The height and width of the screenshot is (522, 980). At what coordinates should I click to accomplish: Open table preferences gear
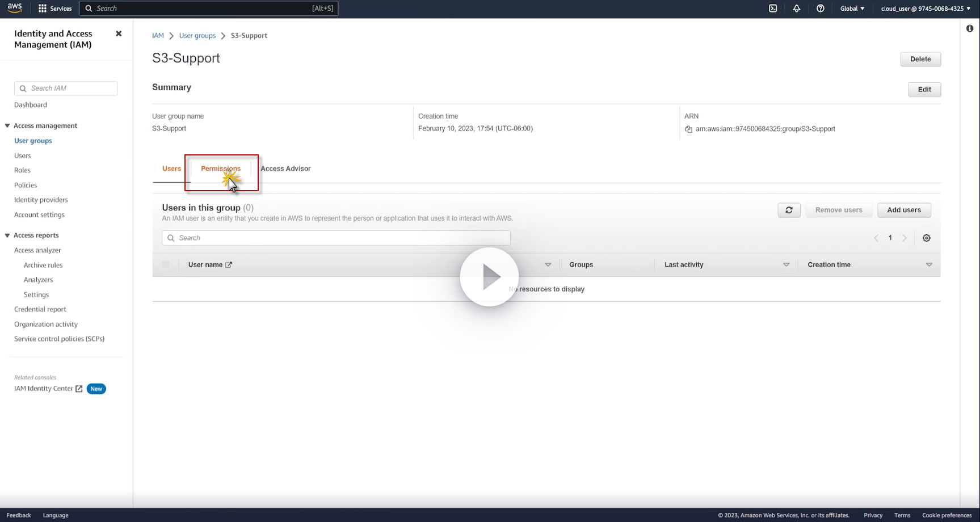tap(927, 238)
